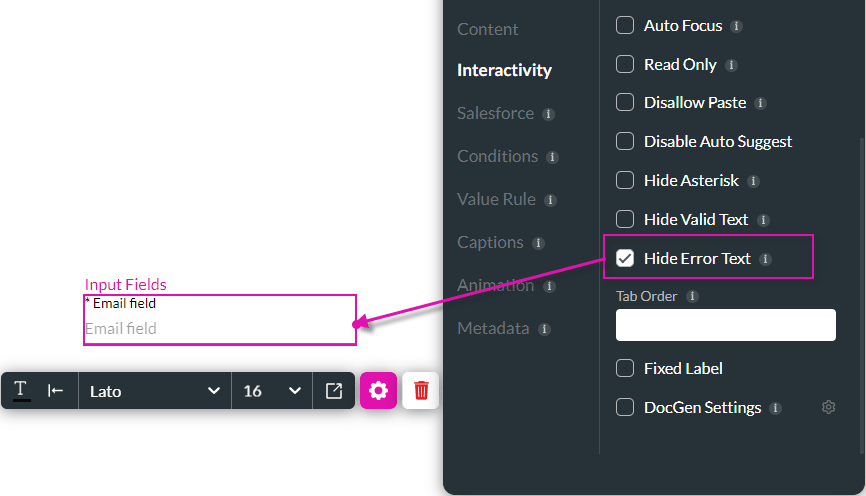Click the open-in-new-window icon in toolbar
The width and height of the screenshot is (866, 496).
pos(334,391)
